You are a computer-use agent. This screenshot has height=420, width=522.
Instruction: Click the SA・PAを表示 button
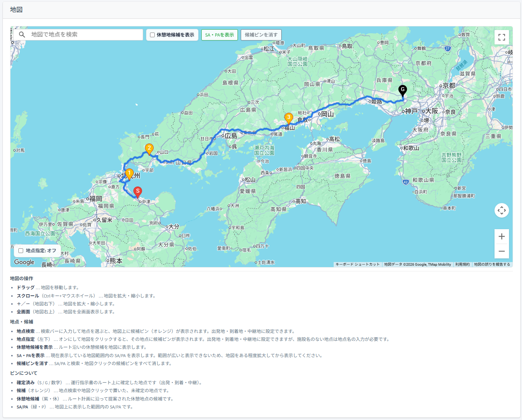pos(219,35)
